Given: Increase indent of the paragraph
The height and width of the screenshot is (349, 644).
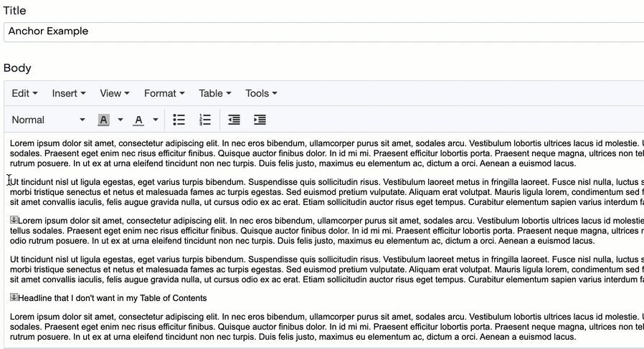Looking at the screenshot, I should [260, 120].
